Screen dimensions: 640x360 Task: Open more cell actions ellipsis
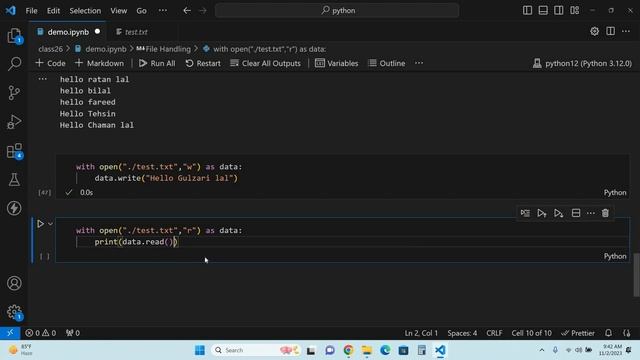coord(591,213)
